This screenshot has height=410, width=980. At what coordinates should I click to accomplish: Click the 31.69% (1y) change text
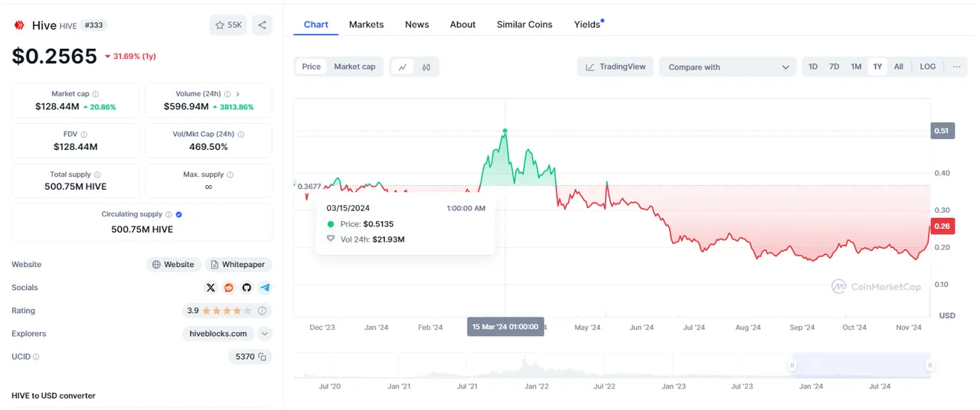(x=130, y=57)
